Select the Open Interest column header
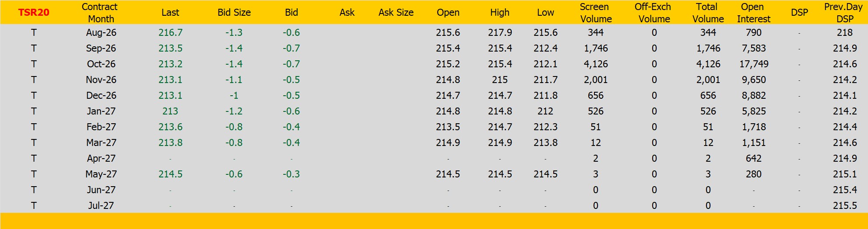 [x=753, y=13]
